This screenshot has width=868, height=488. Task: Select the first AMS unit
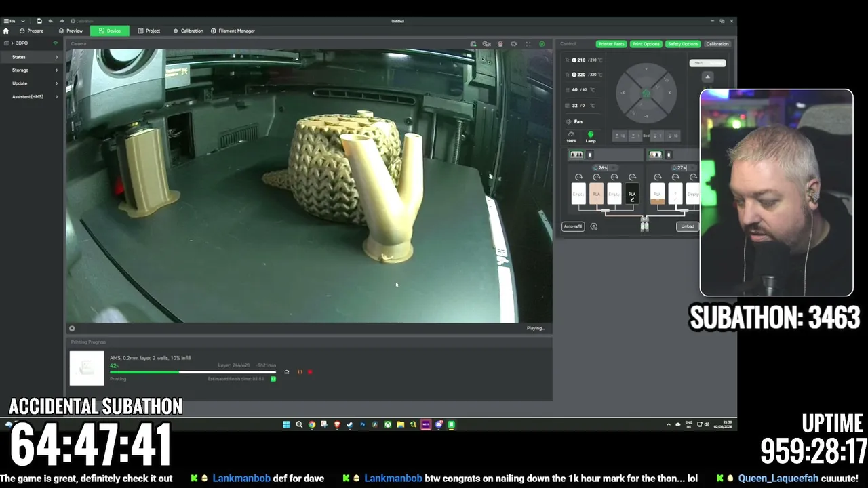click(x=576, y=155)
